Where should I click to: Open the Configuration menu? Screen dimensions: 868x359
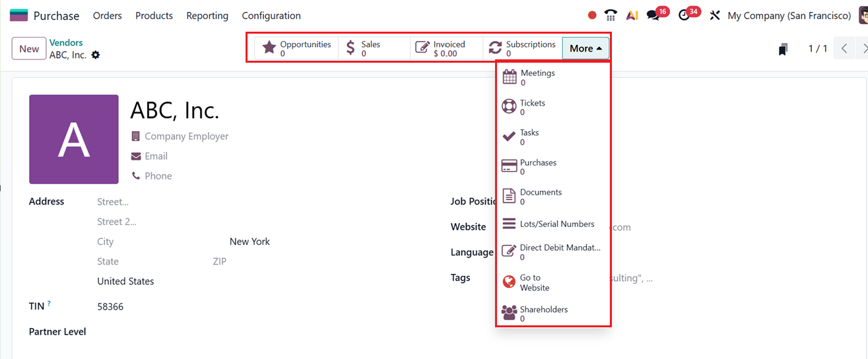[271, 15]
